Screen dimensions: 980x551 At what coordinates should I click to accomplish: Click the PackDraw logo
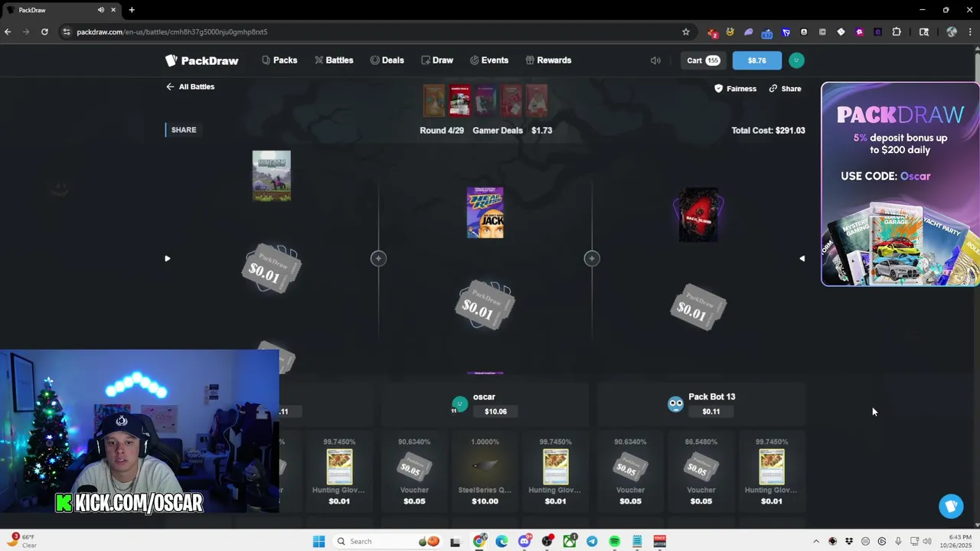pyautogui.click(x=202, y=60)
